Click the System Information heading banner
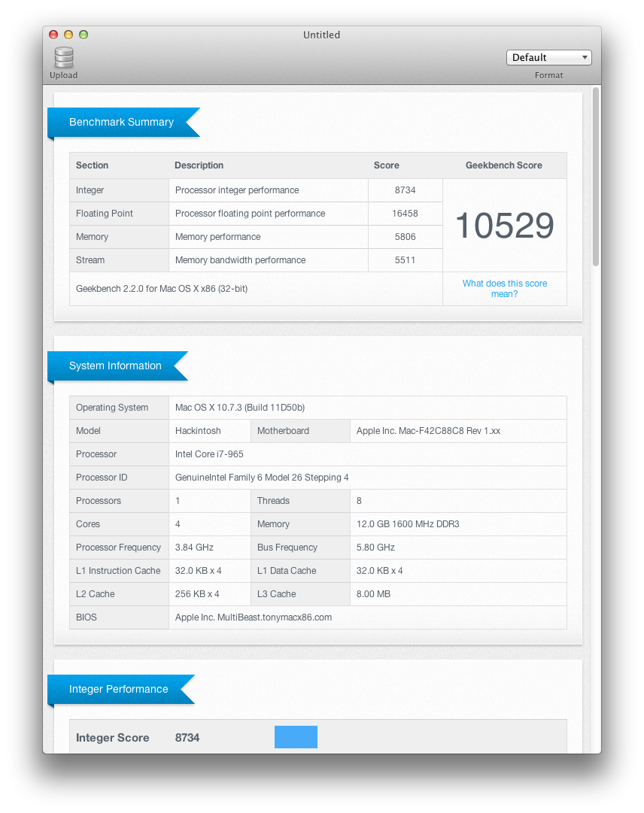The height and width of the screenshot is (813, 644). [117, 366]
